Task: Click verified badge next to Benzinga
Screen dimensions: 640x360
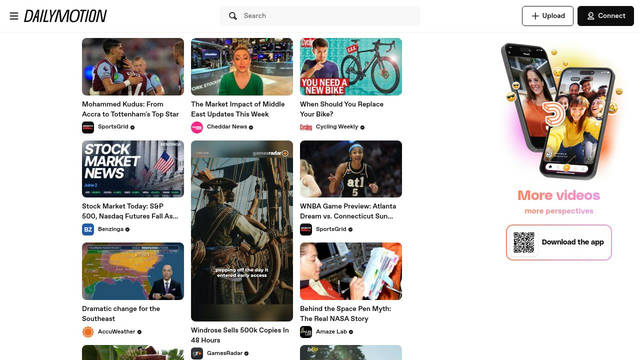Action: (x=127, y=229)
